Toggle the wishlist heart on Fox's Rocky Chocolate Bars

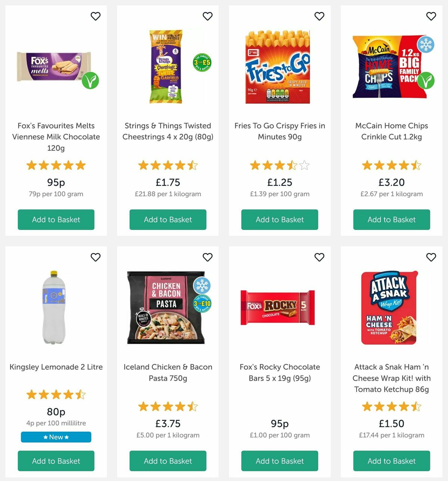pyautogui.click(x=319, y=257)
